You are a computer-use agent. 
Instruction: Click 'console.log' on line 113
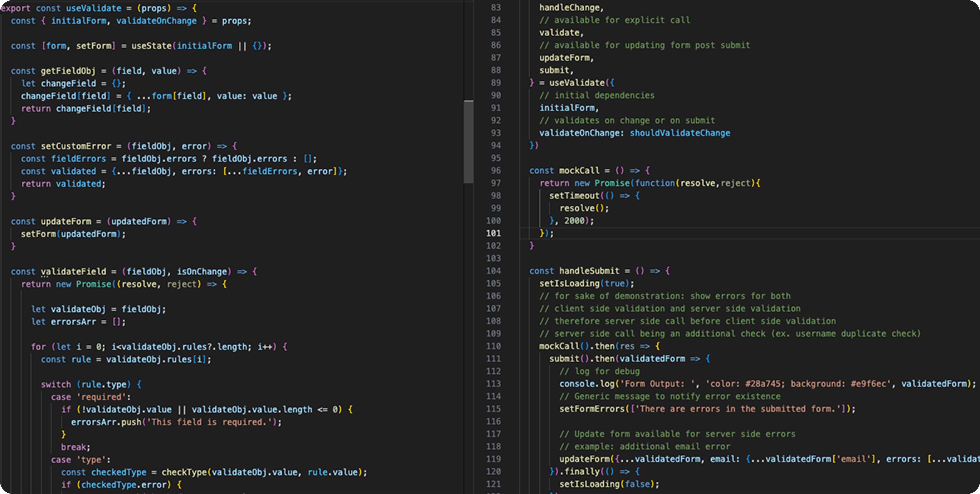[x=587, y=384]
